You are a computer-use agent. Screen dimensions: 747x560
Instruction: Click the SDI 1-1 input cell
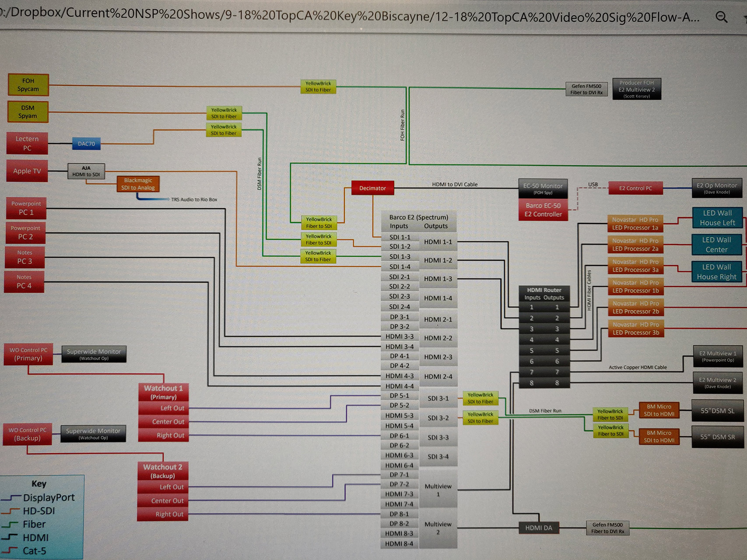pos(400,237)
